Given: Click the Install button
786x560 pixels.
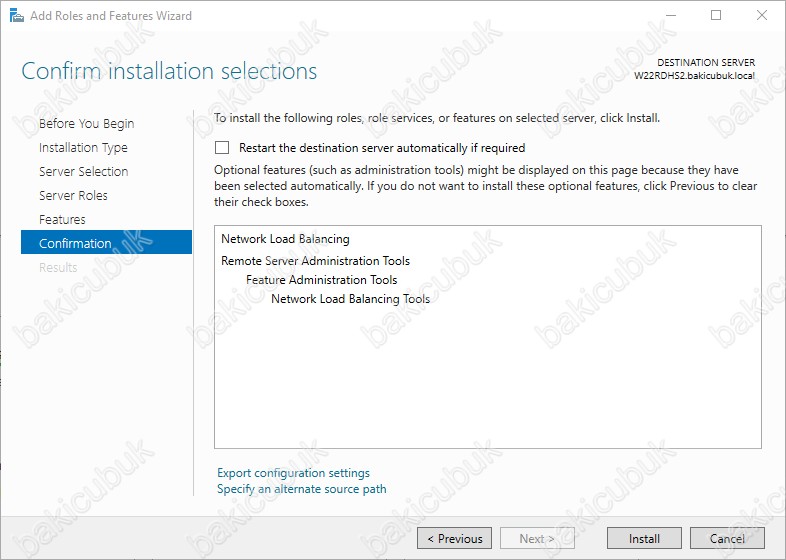Looking at the screenshot, I should point(644,538).
